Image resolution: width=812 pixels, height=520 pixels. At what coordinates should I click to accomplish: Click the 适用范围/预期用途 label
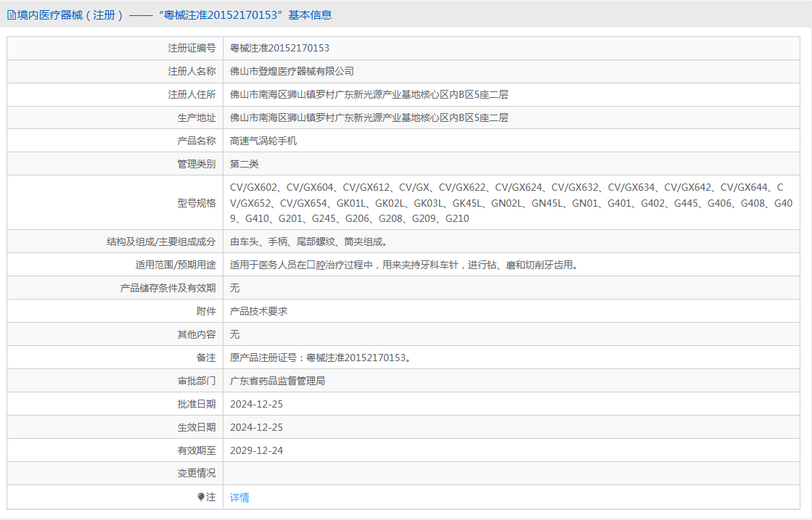[176, 265]
